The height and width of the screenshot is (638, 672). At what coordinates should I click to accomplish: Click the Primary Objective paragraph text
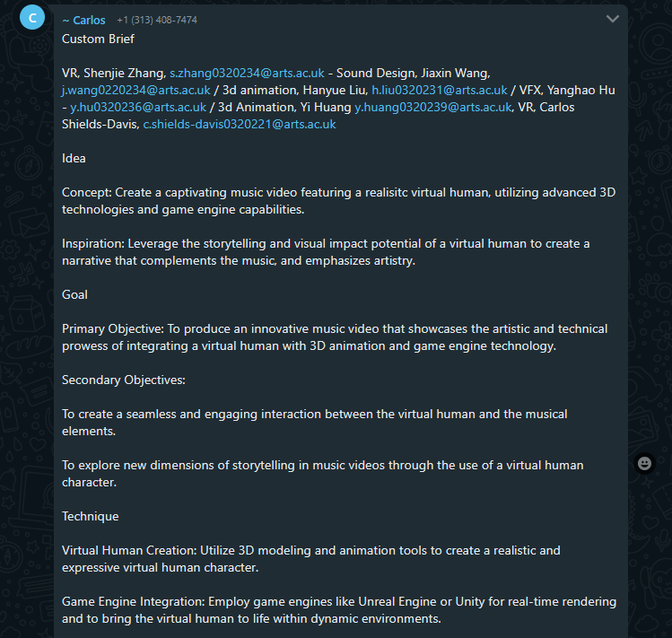335,337
